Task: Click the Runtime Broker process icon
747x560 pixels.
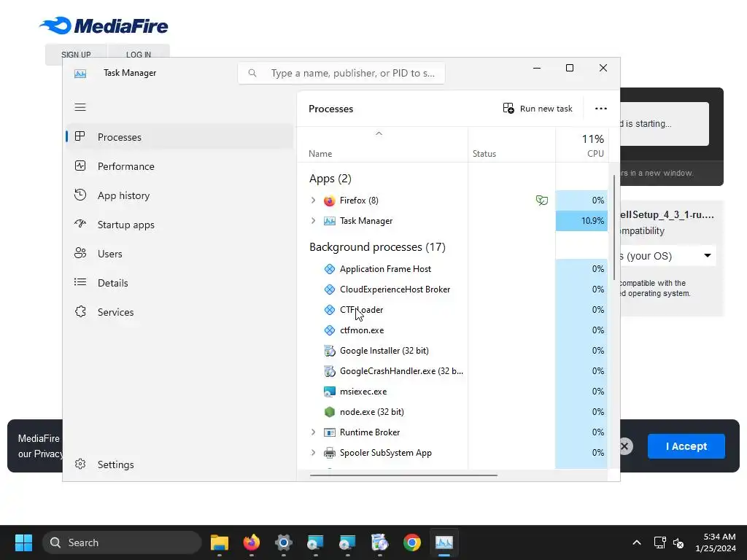Action: [x=329, y=432]
